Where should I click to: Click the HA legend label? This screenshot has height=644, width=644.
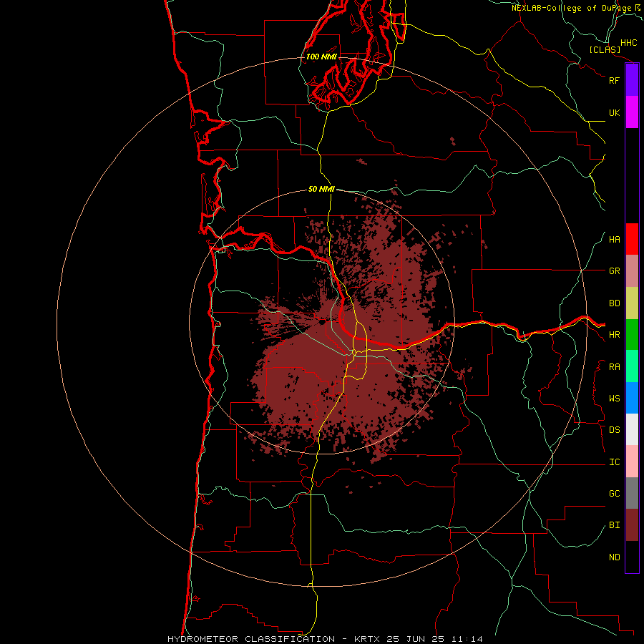614,240
